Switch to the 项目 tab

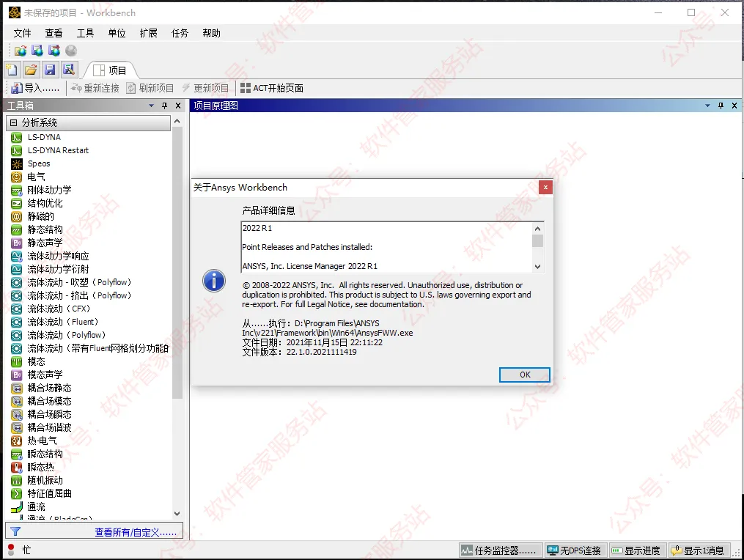click(110, 70)
